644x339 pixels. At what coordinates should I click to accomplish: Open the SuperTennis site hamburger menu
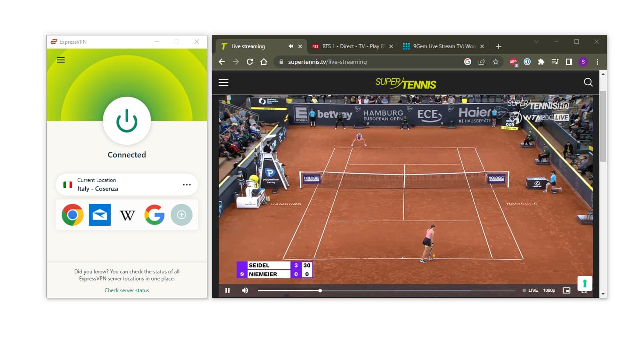pos(224,82)
